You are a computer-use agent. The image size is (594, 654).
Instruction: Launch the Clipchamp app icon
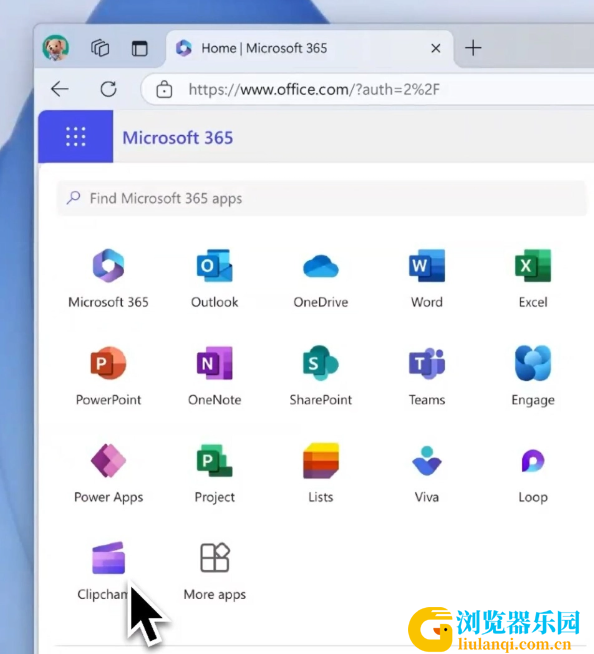[x=108, y=558]
